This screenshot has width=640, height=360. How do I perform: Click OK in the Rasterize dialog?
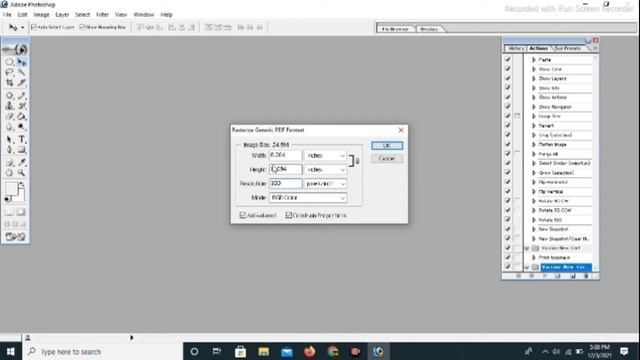click(x=387, y=145)
